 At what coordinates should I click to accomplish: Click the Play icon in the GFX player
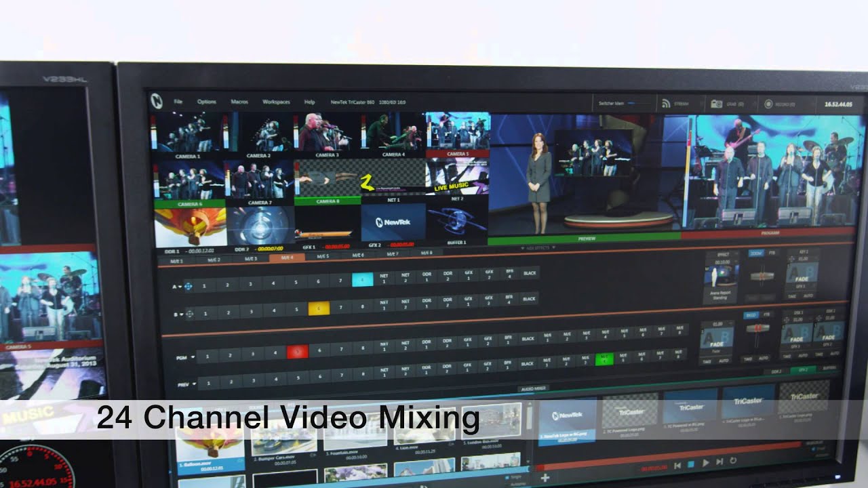tap(705, 462)
